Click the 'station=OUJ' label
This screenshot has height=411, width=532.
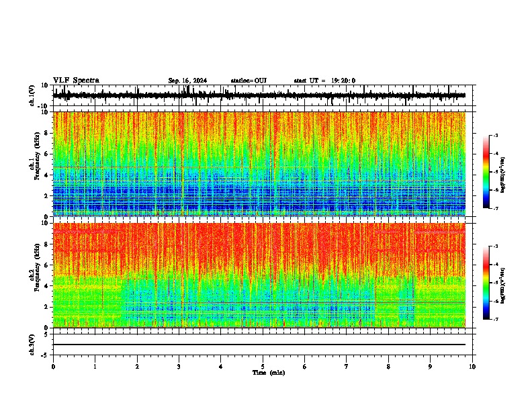(249, 81)
